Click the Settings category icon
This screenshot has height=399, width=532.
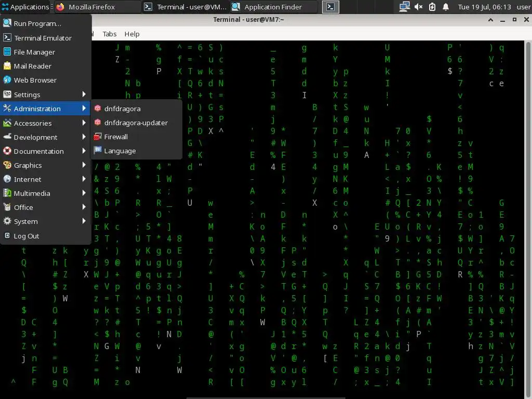7,95
